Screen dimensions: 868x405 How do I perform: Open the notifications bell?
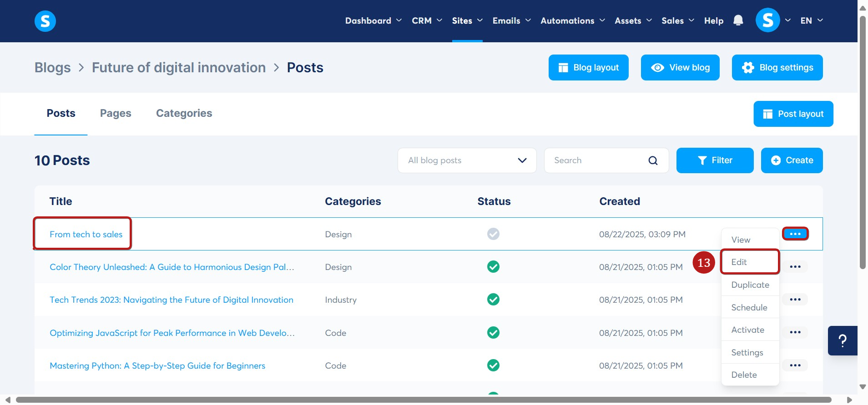738,20
